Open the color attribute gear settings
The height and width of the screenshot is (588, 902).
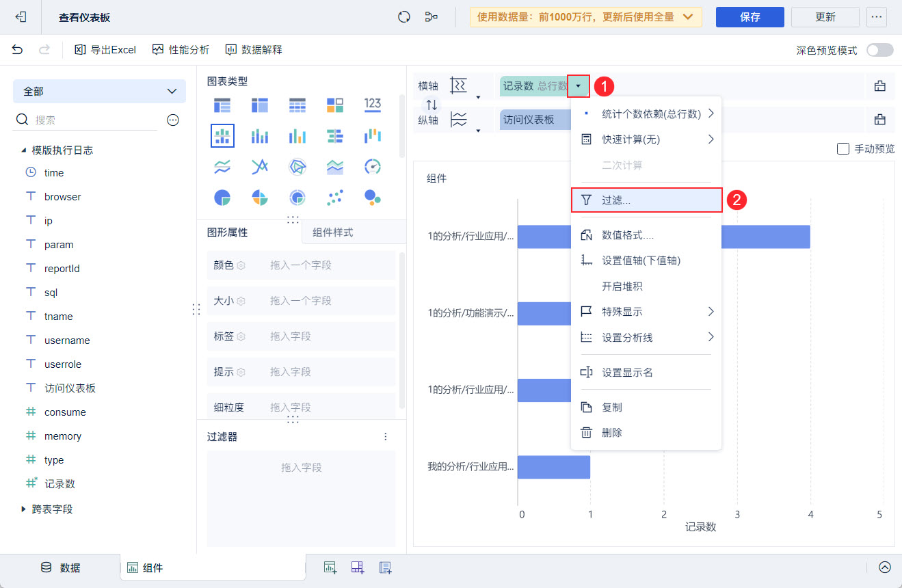241,265
